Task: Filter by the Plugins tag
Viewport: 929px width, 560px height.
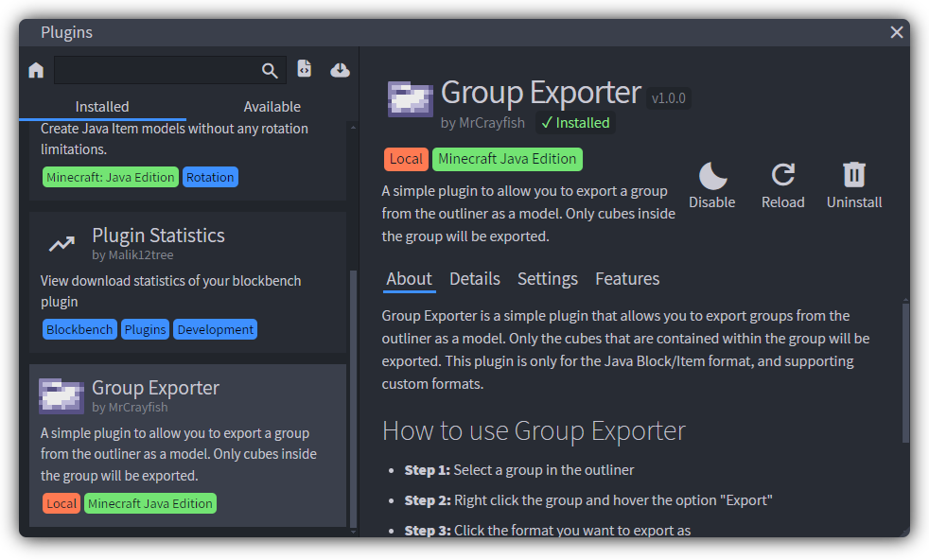Action: point(145,329)
